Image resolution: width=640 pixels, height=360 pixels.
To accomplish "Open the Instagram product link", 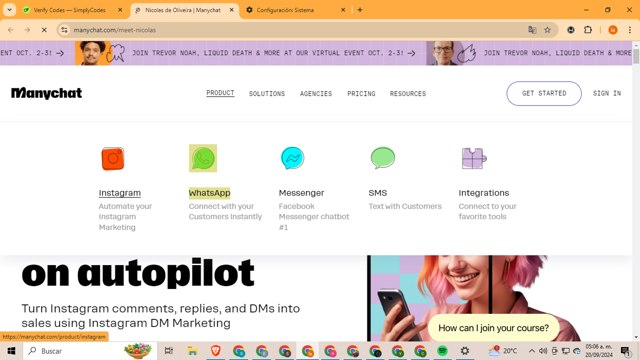I will point(120,193).
